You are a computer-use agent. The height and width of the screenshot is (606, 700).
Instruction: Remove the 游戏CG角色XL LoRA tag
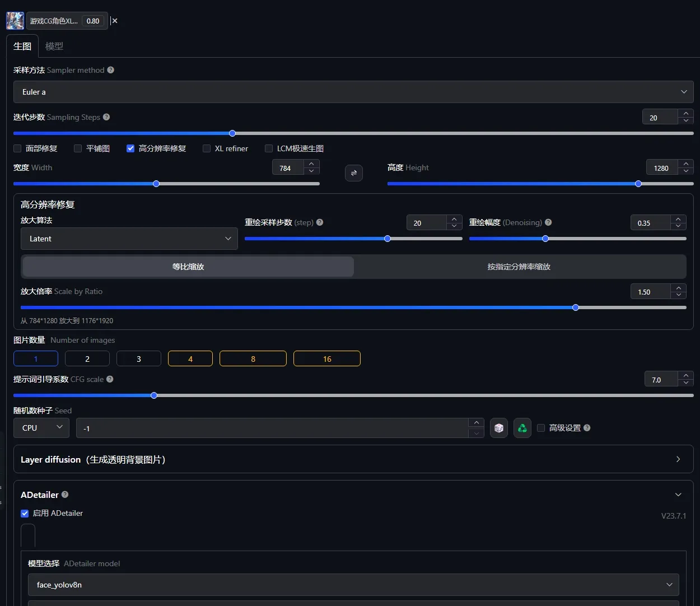pos(115,21)
